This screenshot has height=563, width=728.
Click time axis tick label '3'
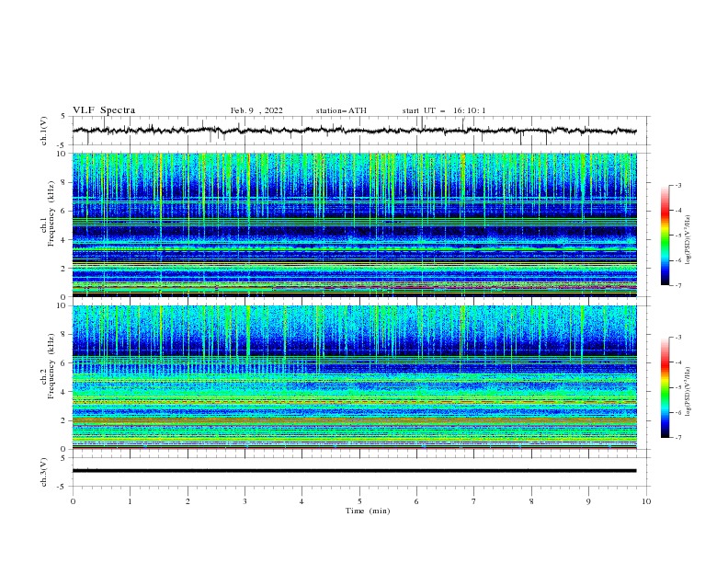pos(245,501)
